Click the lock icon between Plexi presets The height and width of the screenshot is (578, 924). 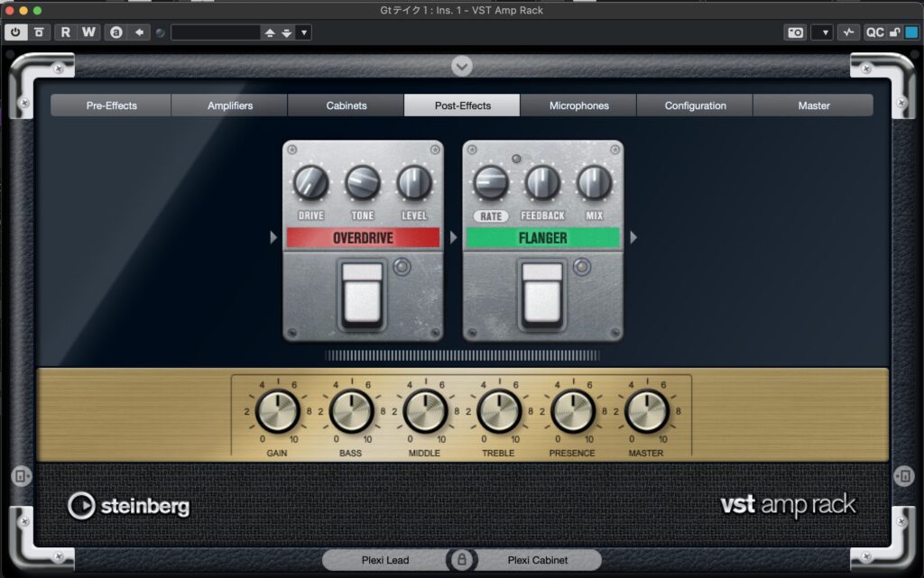462,560
